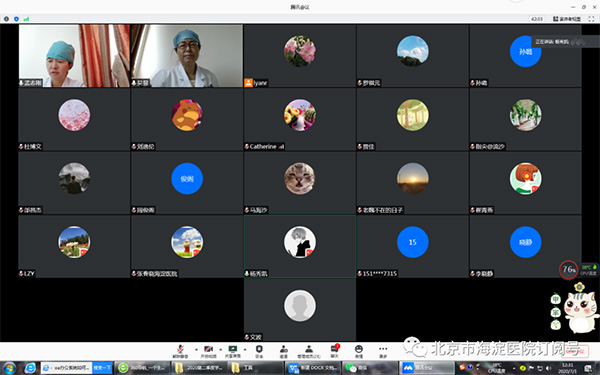Open the microphone options arrow
Screen dimensions: 600x375
(x=196, y=349)
